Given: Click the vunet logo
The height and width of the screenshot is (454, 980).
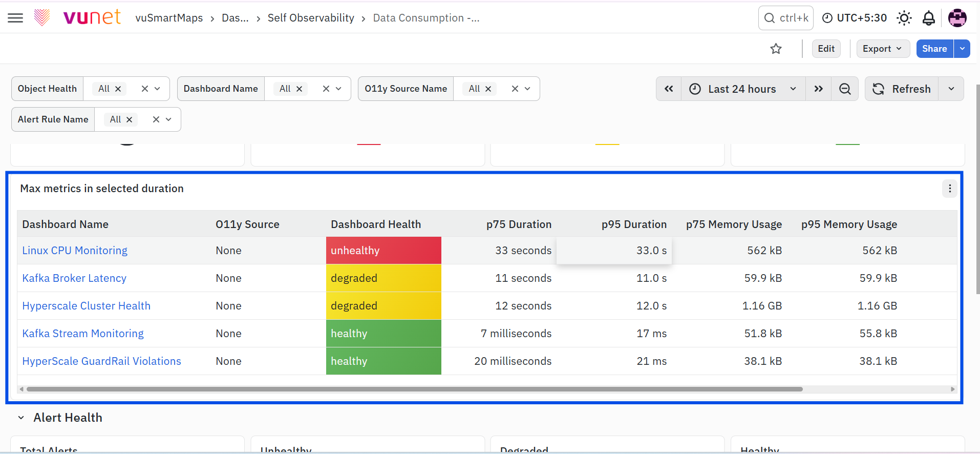Looking at the screenshot, I should point(92,17).
